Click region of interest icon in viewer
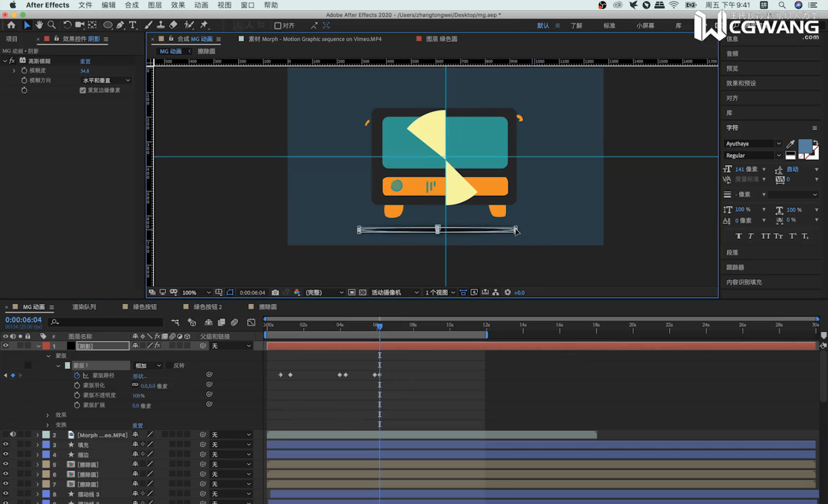 pyautogui.click(x=352, y=292)
